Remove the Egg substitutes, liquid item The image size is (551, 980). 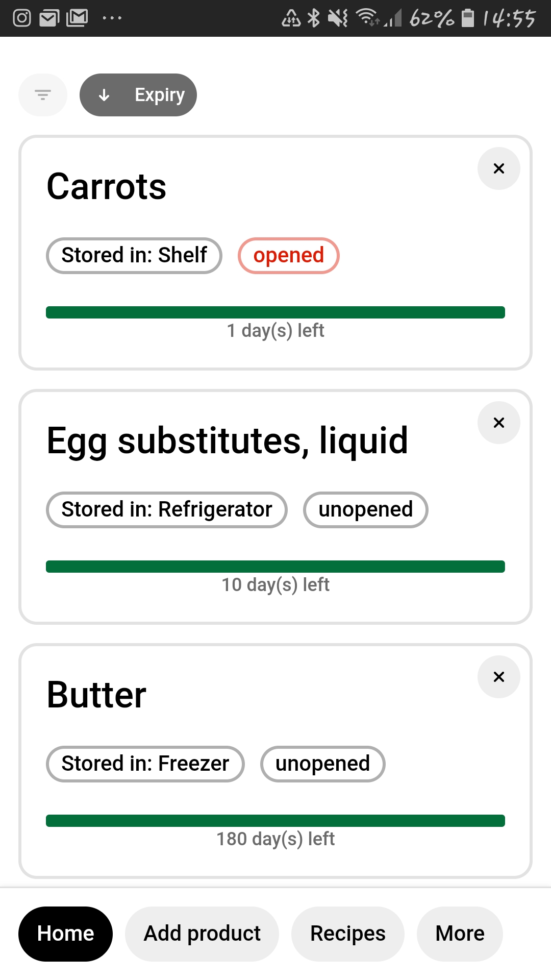point(498,423)
